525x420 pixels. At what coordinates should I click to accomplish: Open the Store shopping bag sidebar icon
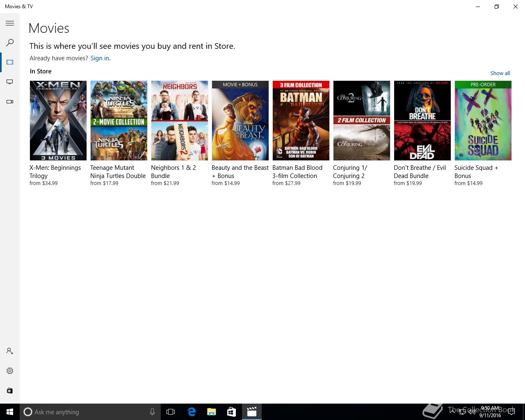pyautogui.click(x=10, y=390)
